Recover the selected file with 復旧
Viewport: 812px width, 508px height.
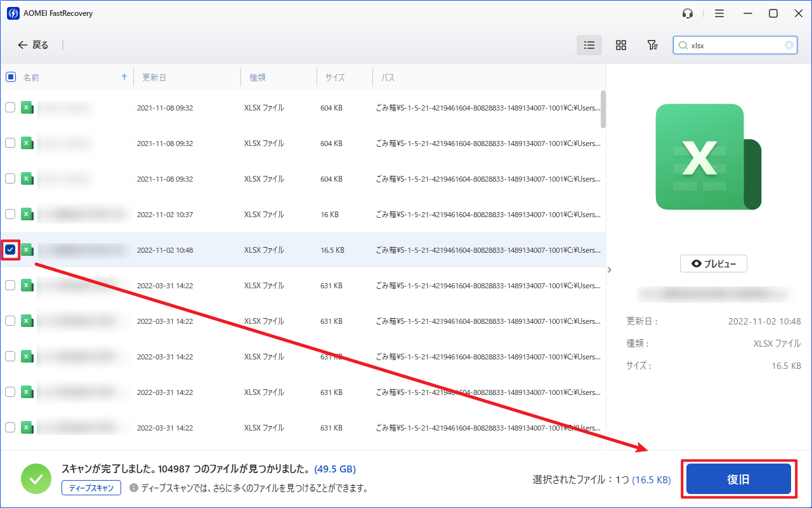click(739, 479)
